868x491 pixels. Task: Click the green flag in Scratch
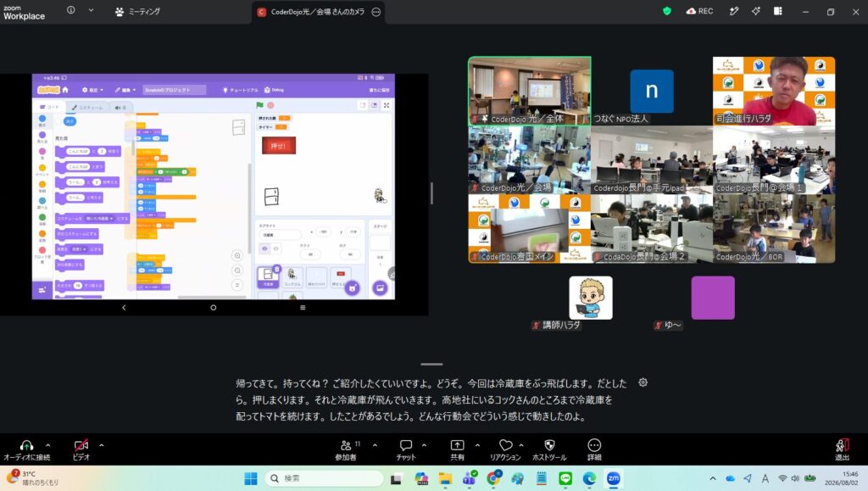[259, 105]
